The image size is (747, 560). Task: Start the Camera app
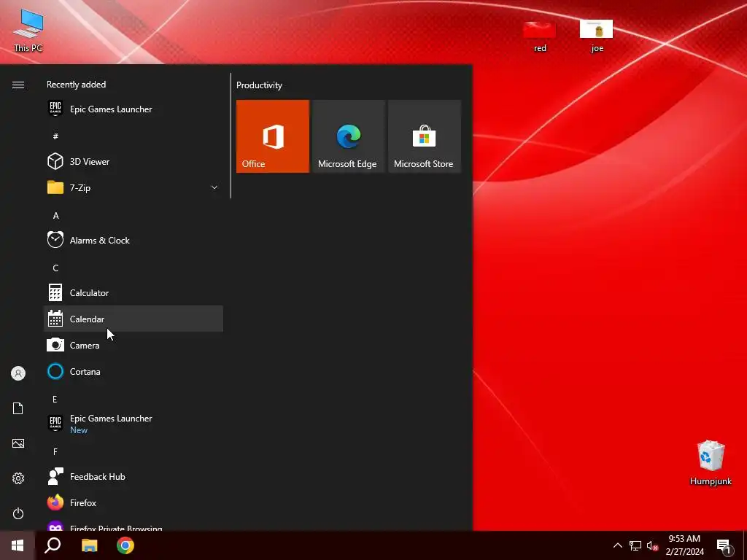[x=133, y=345]
